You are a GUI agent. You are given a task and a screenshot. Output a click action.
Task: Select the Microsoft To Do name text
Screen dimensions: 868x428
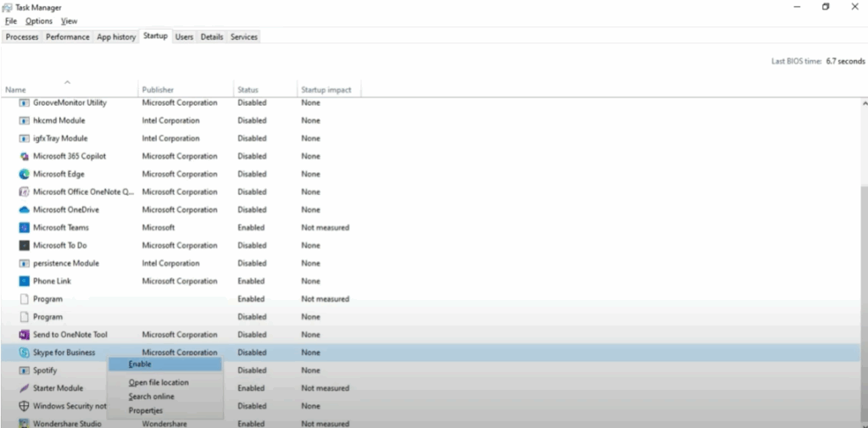(60, 245)
